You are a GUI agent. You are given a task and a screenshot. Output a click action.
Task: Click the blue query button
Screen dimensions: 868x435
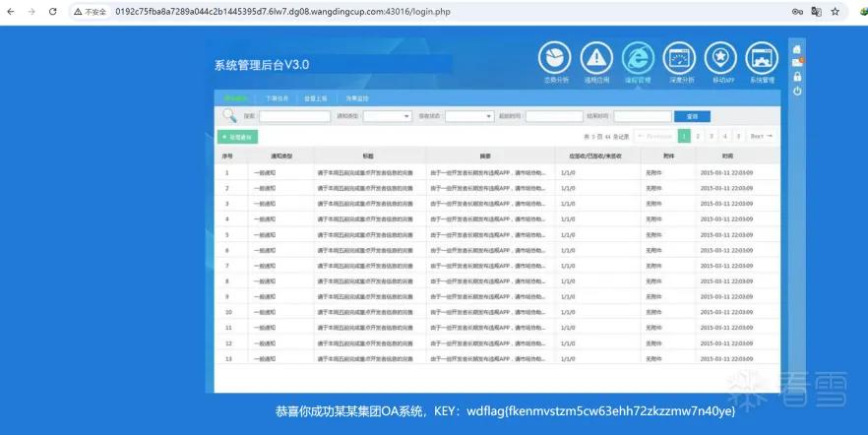pos(692,116)
